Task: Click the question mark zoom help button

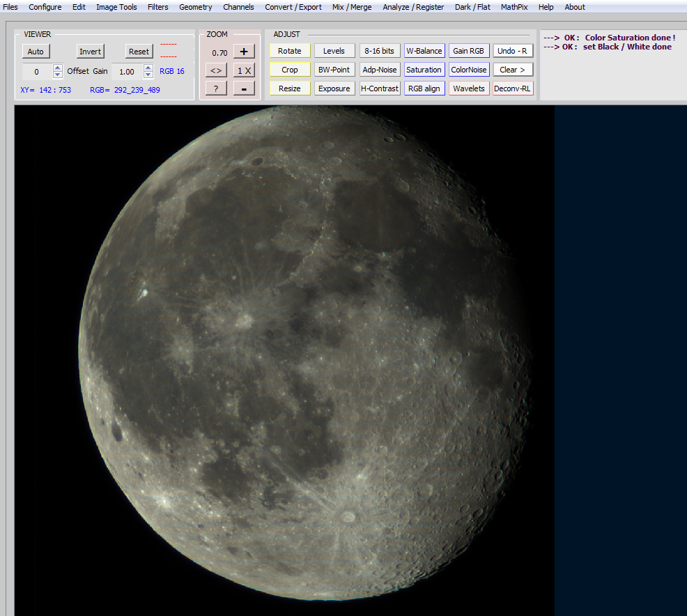Action: (216, 88)
